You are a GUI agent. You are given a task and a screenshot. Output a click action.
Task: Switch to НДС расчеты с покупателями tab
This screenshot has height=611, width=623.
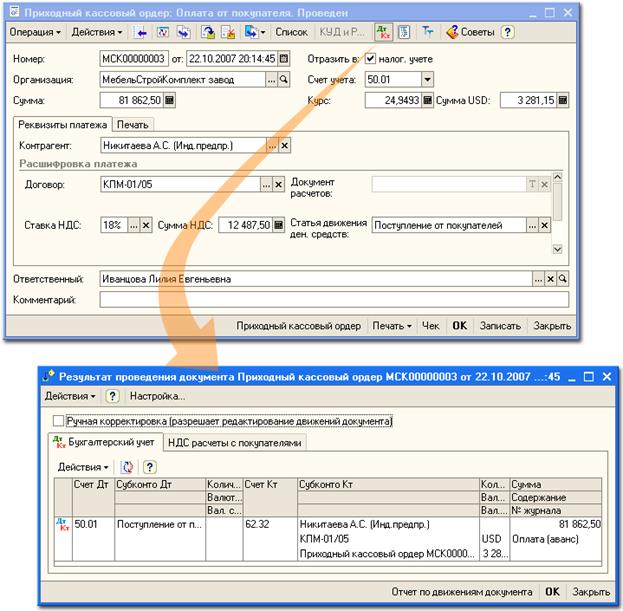[234, 442]
